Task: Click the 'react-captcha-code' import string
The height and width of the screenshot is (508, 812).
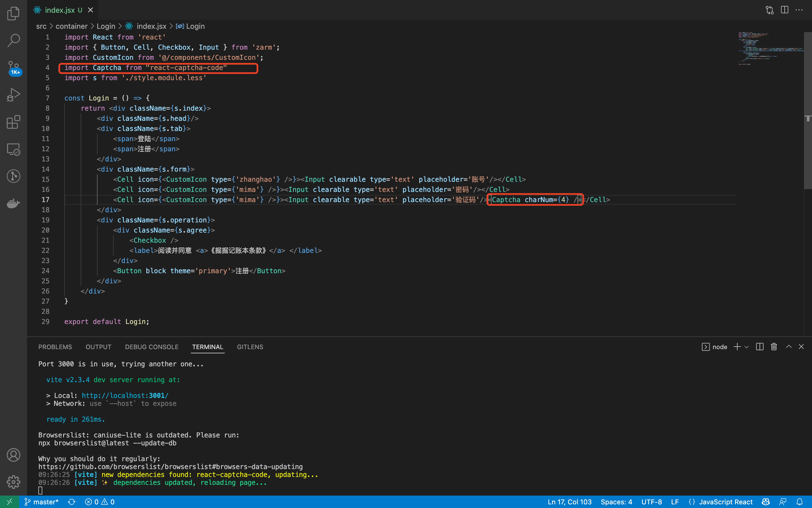Action: click(186, 67)
